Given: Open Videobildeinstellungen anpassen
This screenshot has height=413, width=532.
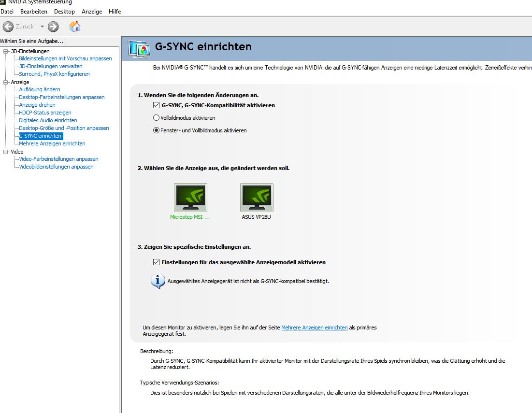Looking at the screenshot, I should (x=56, y=167).
